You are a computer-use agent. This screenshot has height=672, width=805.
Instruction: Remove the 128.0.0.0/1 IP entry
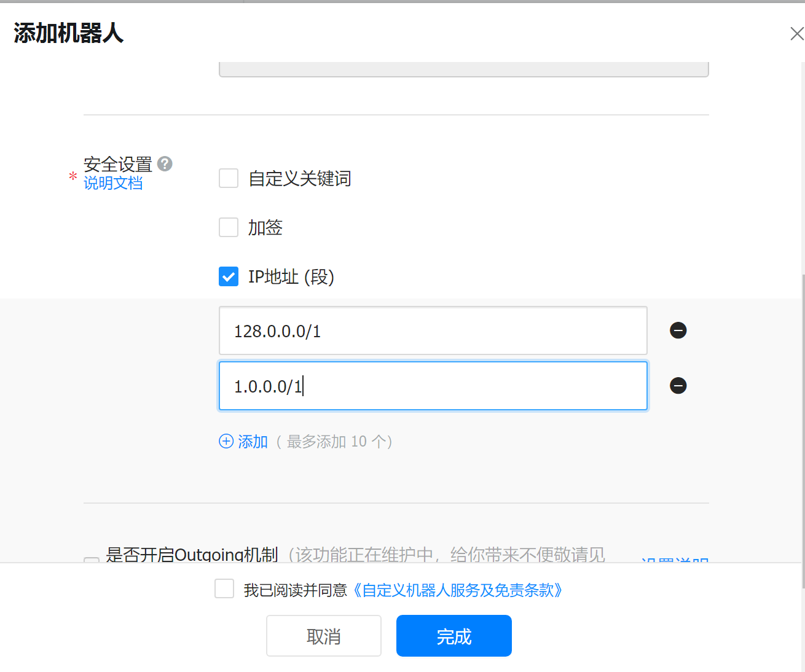(x=678, y=330)
